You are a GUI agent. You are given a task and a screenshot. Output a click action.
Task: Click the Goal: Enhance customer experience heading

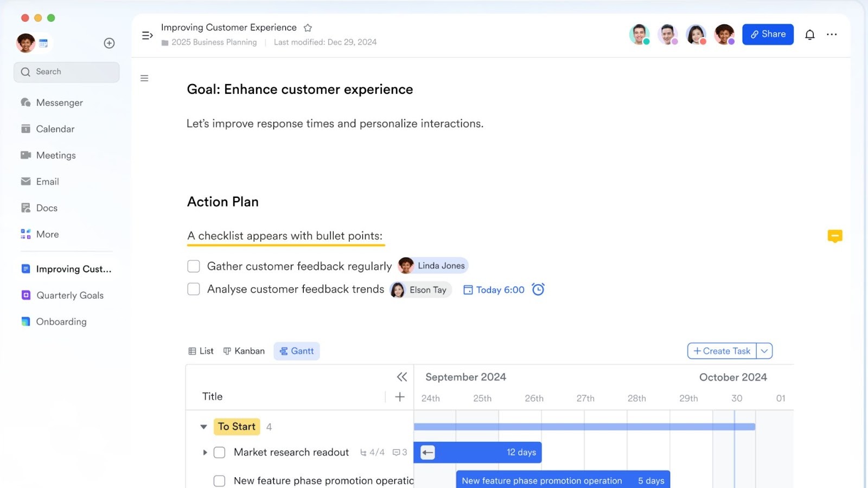coord(299,89)
